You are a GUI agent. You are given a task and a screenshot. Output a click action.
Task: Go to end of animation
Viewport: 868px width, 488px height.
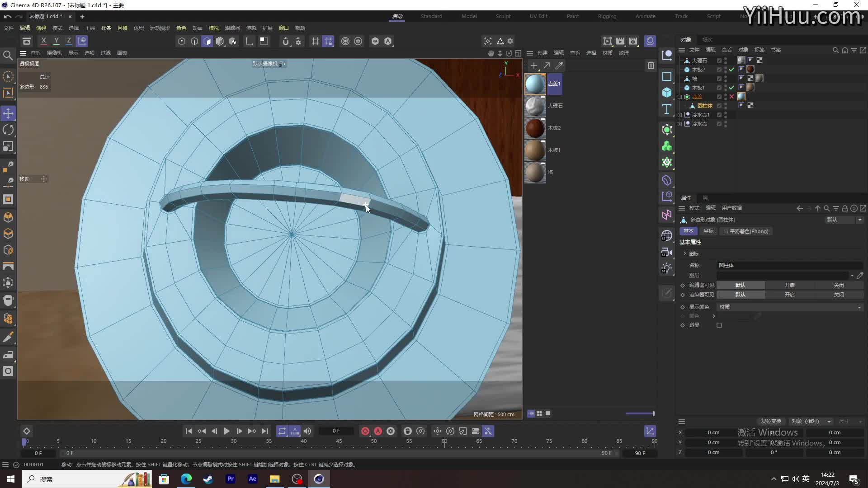265,431
